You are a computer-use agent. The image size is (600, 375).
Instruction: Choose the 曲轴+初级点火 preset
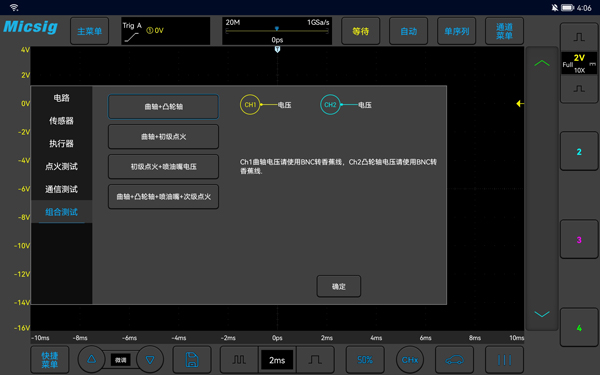pyautogui.click(x=163, y=137)
